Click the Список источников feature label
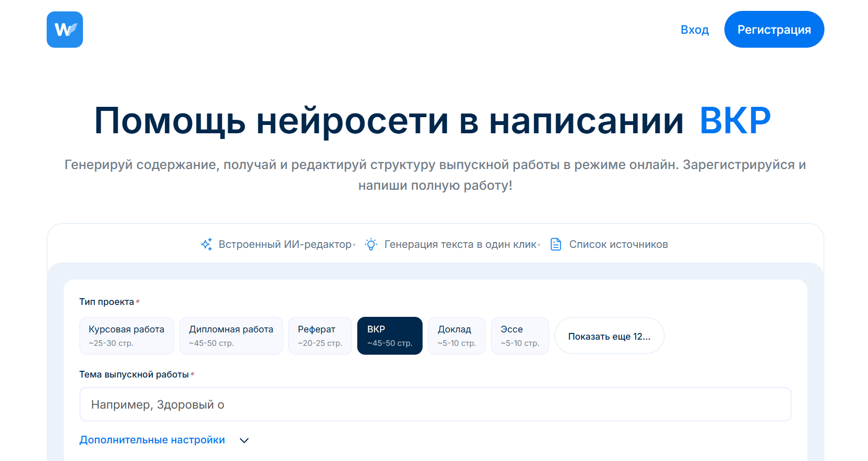Image resolution: width=868 pixels, height=461 pixels. pos(618,244)
